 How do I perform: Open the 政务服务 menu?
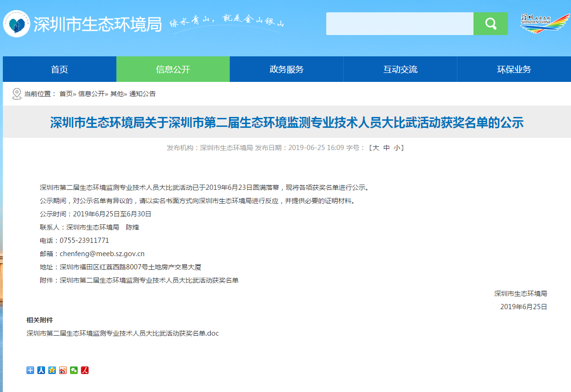(x=286, y=69)
